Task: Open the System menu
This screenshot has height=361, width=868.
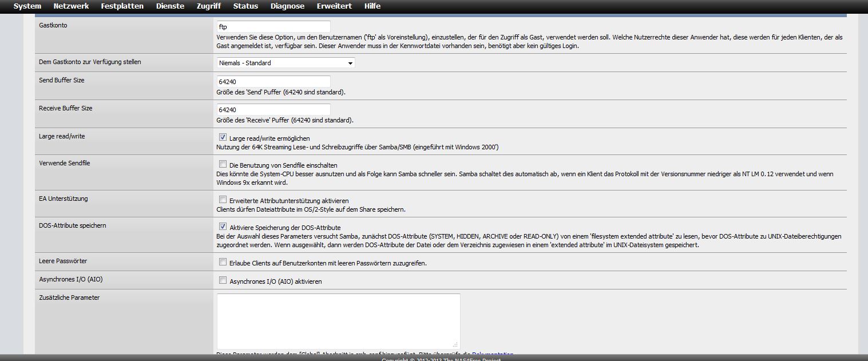Action: [x=27, y=6]
